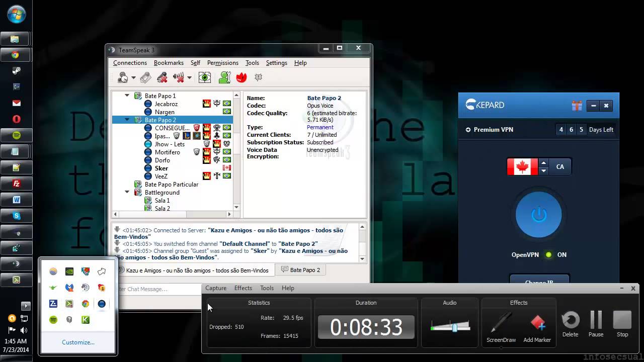The image size is (644, 362).
Task: Click the red shield badge beside CONSEGUE
Action: point(197,128)
